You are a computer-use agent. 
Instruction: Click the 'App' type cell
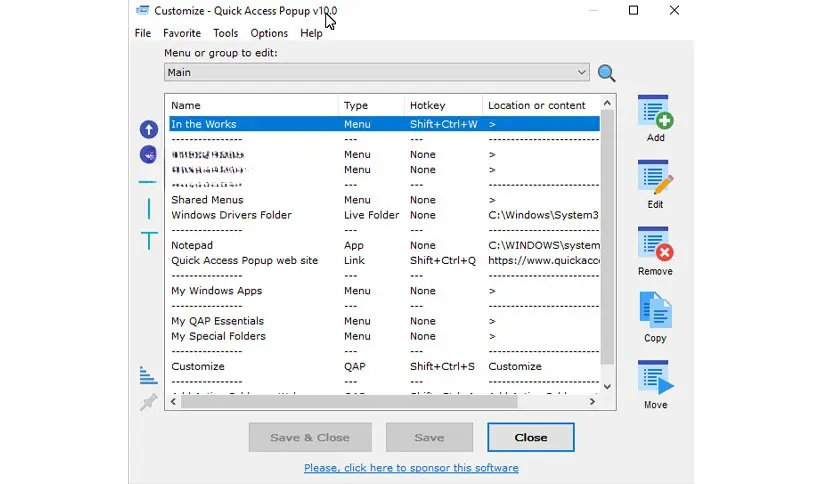pos(353,245)
